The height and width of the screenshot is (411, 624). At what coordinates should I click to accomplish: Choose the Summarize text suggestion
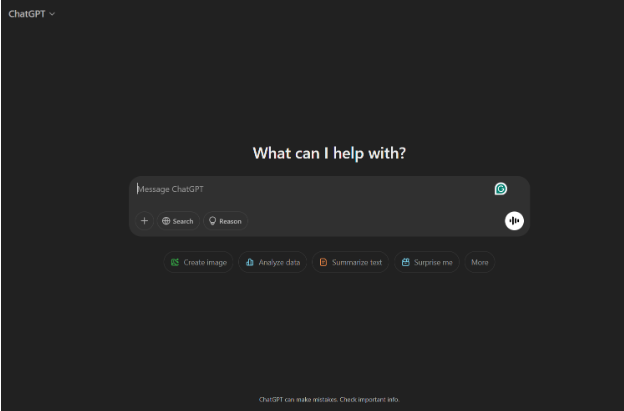pyautogui.click(x=350, y=262)
